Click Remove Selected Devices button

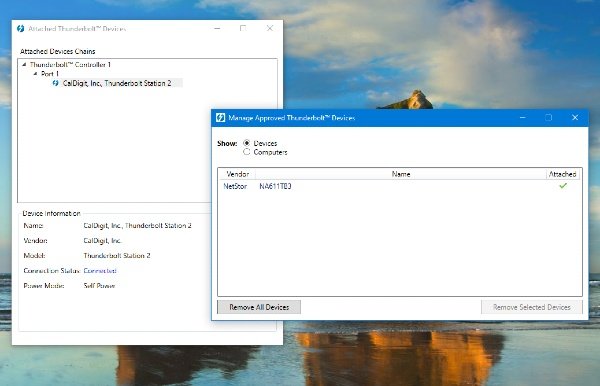coord(532,307)
